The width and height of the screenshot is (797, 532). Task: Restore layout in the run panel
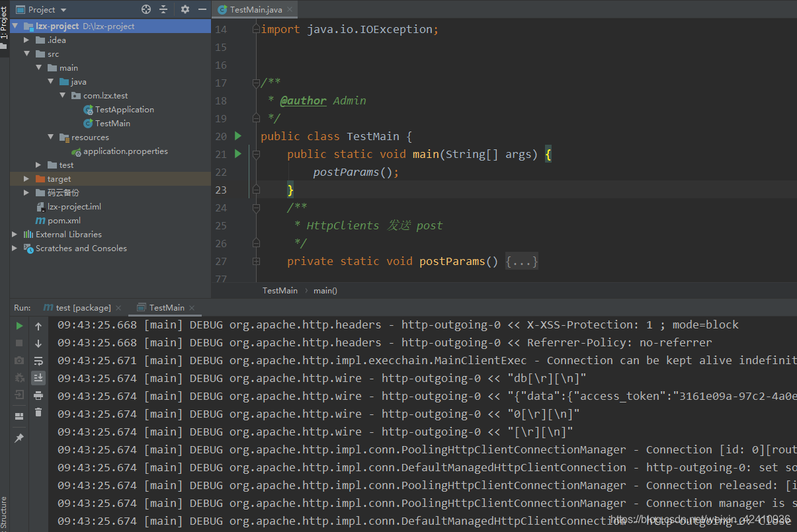pos(19,416)
